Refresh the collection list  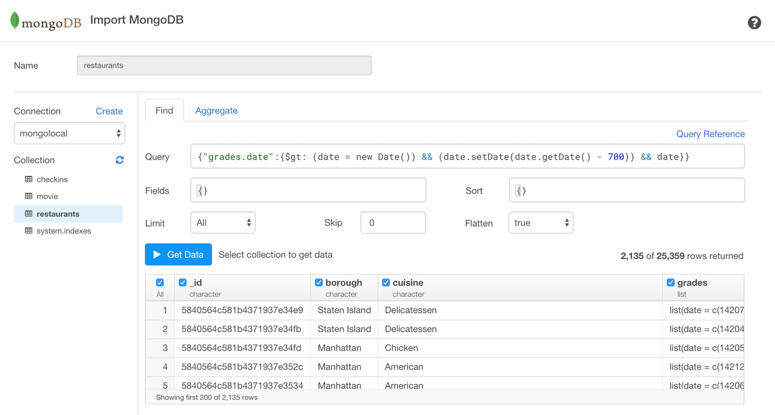click(119, 160)
